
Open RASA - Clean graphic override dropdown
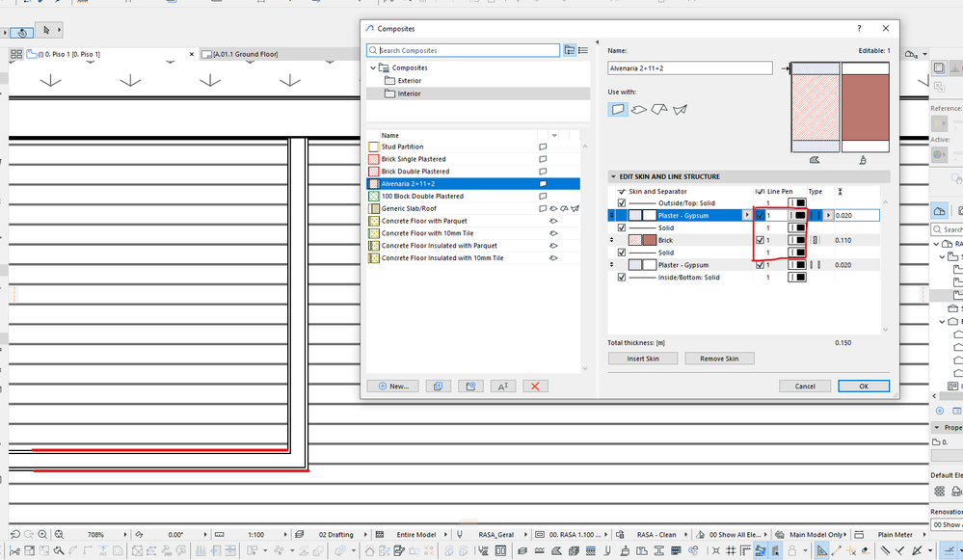[x=686, y=534]
